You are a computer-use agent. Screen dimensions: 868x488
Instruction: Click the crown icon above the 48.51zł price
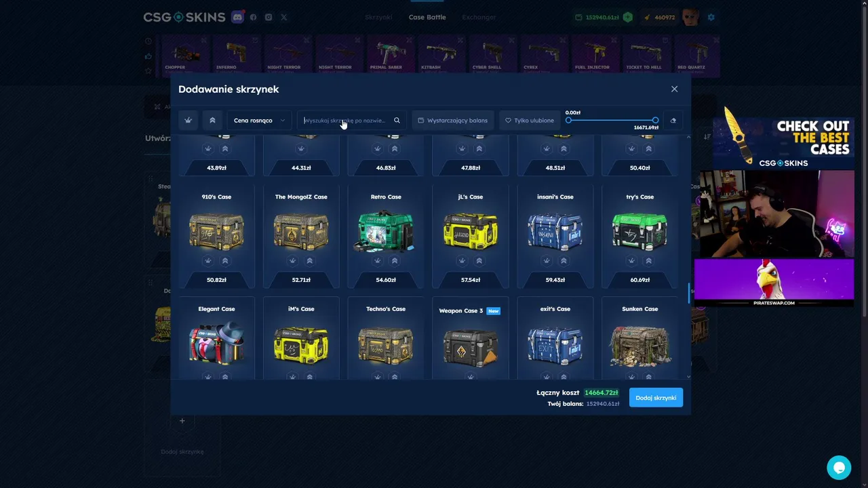(x=547, y=148)
